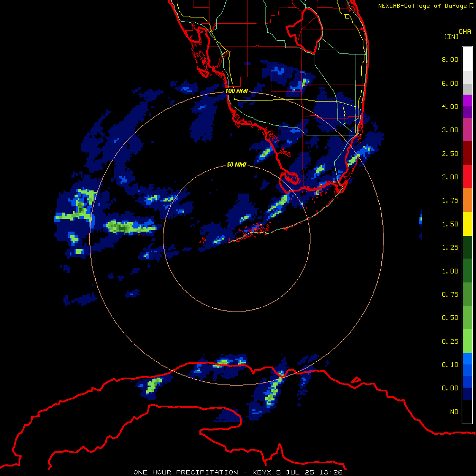Select the 2.50 legend value

[450, 153]
